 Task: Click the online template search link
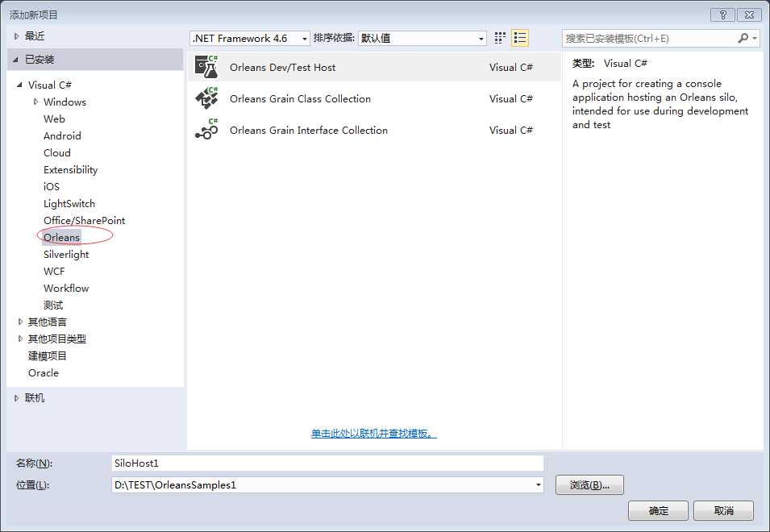(373, 434)
